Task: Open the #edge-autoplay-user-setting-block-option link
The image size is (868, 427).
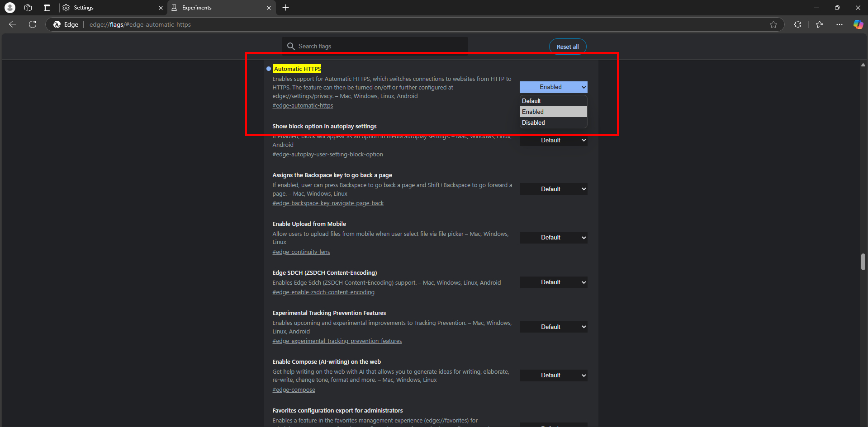Action: click(x=327, y=154)
